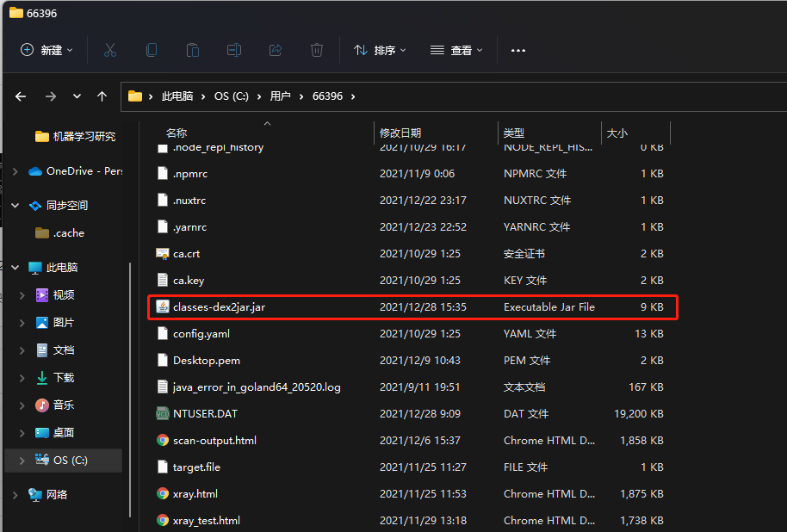
Task: Open the three-dot more options menu
Action: coord(517,50)
